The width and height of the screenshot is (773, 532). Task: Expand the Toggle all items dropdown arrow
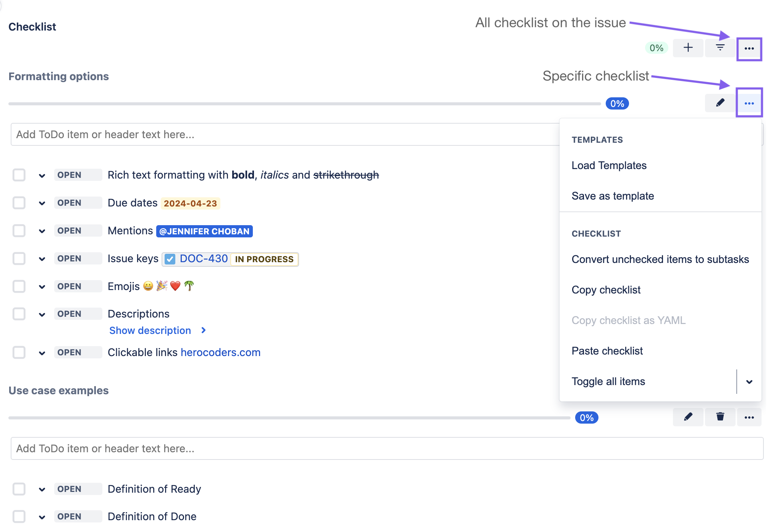[749, 382]
